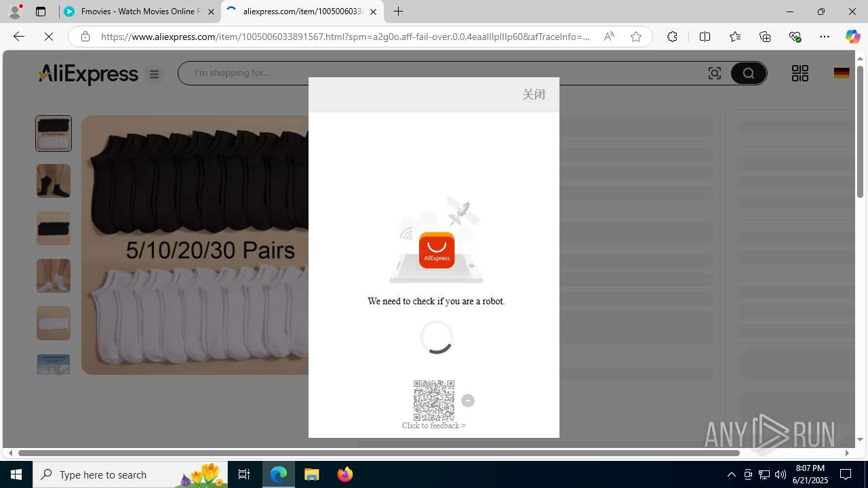Viewport: 868px width, 488px height.
Task: Select the aliexpress.com item tab
Action: [302, 12]
